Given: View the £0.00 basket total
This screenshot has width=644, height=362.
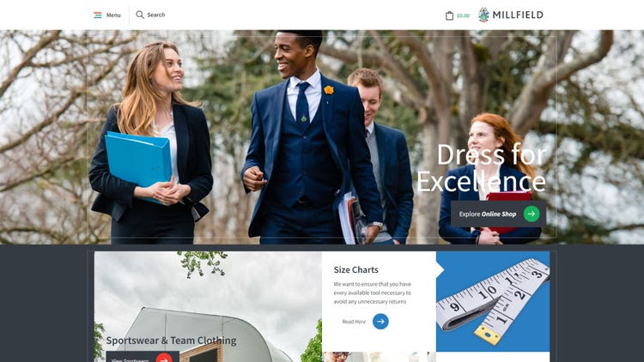Looking at the screenshot, I should click(464, 16).
